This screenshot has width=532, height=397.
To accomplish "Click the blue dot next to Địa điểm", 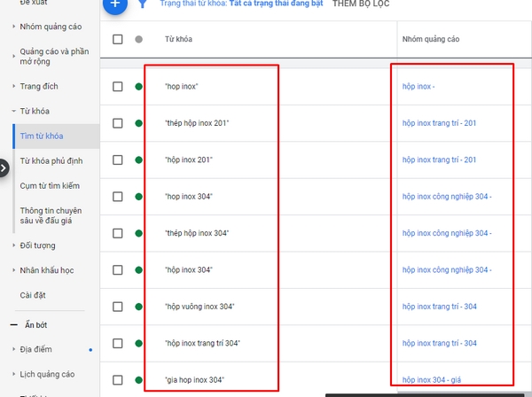I will point(90,350).
